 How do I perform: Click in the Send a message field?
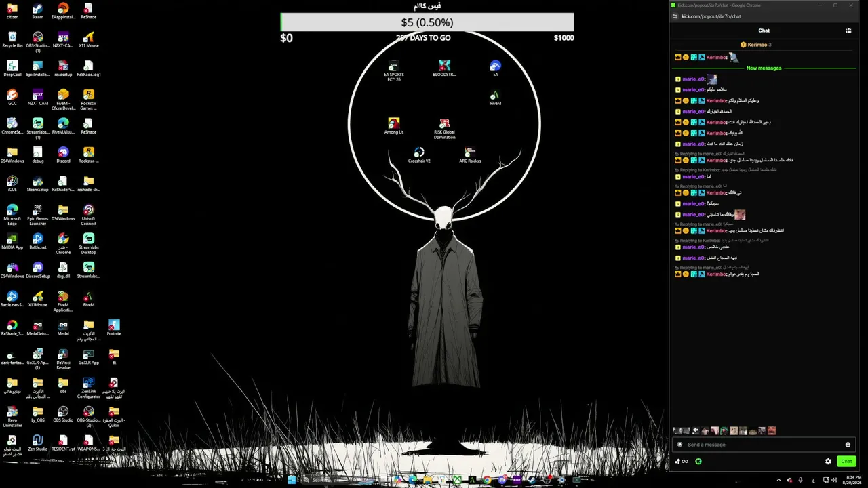(764, 445)
